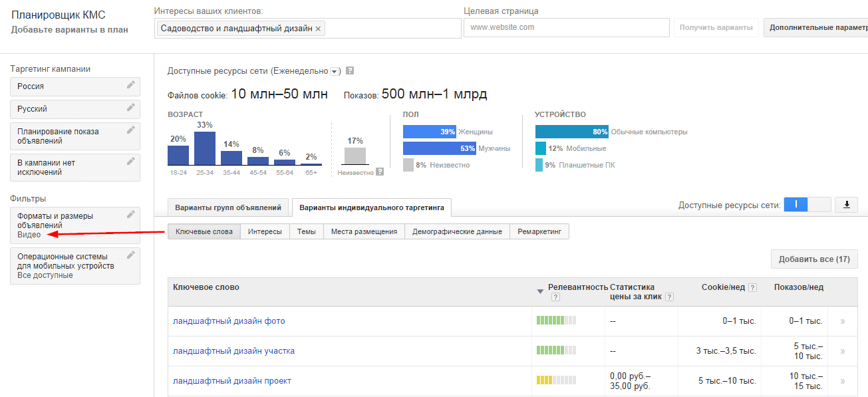Open the Места размещения tab
Viewport: 868px width, 397px height.
pyautogui.click(x=364, y=231)
